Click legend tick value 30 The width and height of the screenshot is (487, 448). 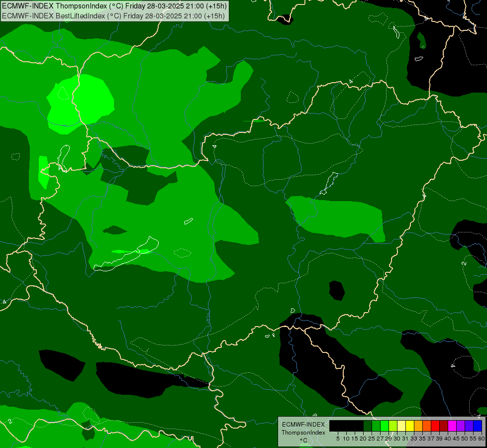click(397, 439)
